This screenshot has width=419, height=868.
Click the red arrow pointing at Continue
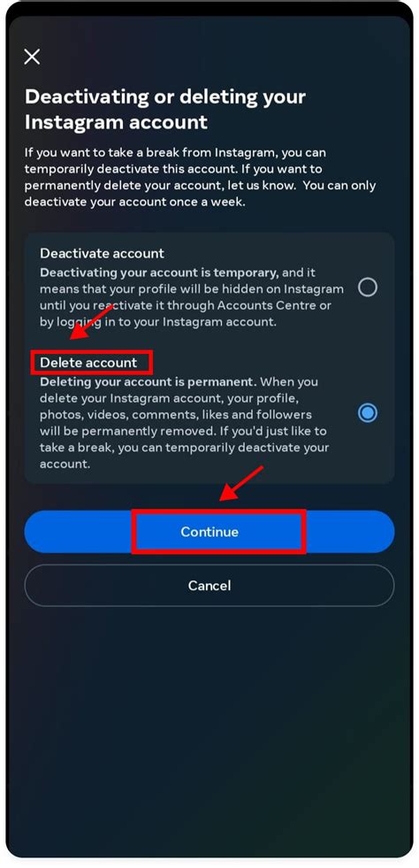241,484
